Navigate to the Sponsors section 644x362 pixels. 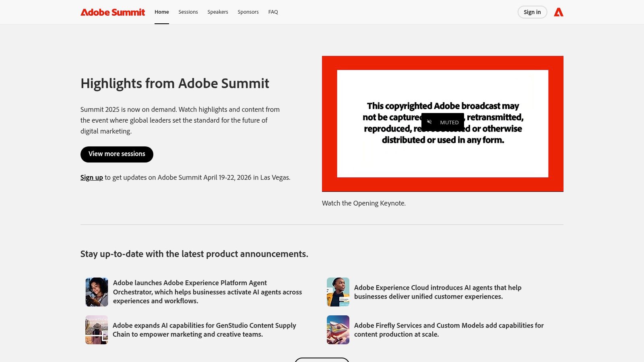(x=248, y=12)
